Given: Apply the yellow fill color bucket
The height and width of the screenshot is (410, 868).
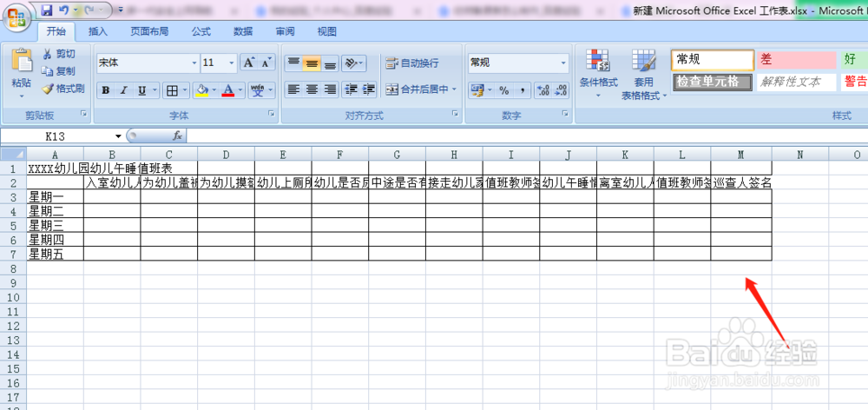Looking at the screenshot, I should click(x=202, y=90).
